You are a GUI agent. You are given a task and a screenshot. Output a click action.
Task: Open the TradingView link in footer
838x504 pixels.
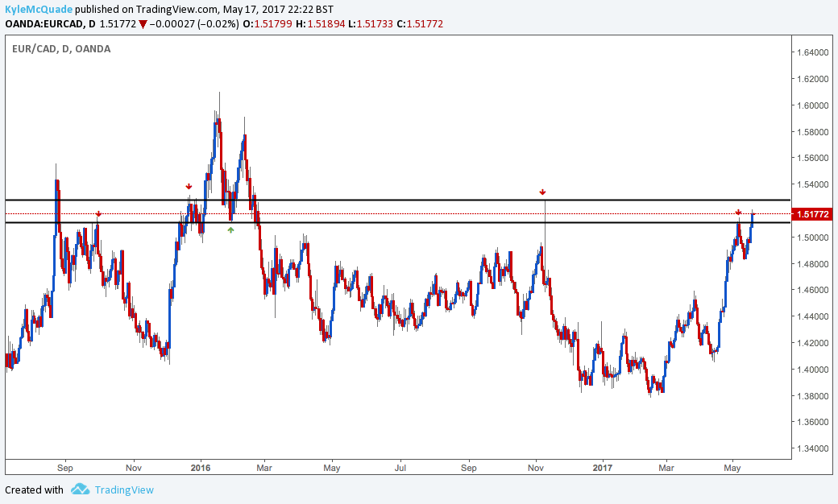[124, 490]
